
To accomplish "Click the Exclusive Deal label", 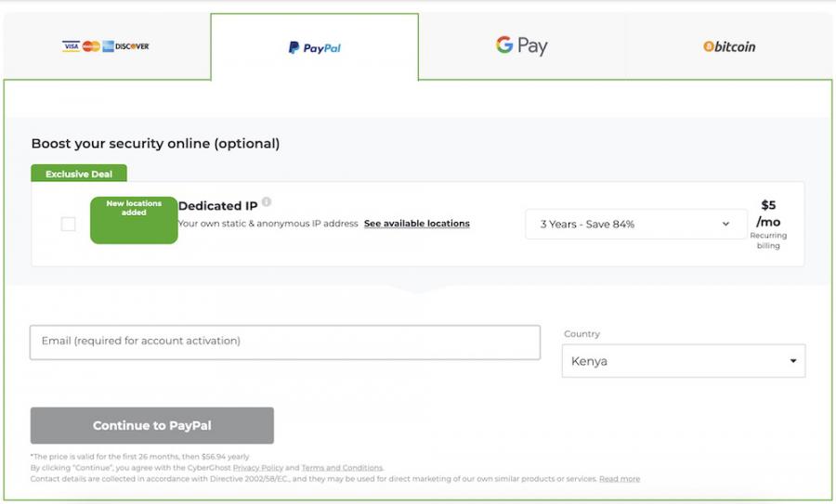I will [x=79, y=174].
